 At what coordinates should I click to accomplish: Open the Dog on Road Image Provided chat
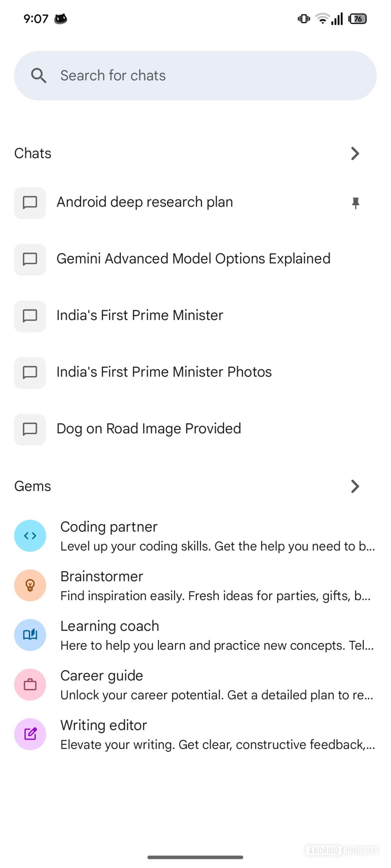149,429
